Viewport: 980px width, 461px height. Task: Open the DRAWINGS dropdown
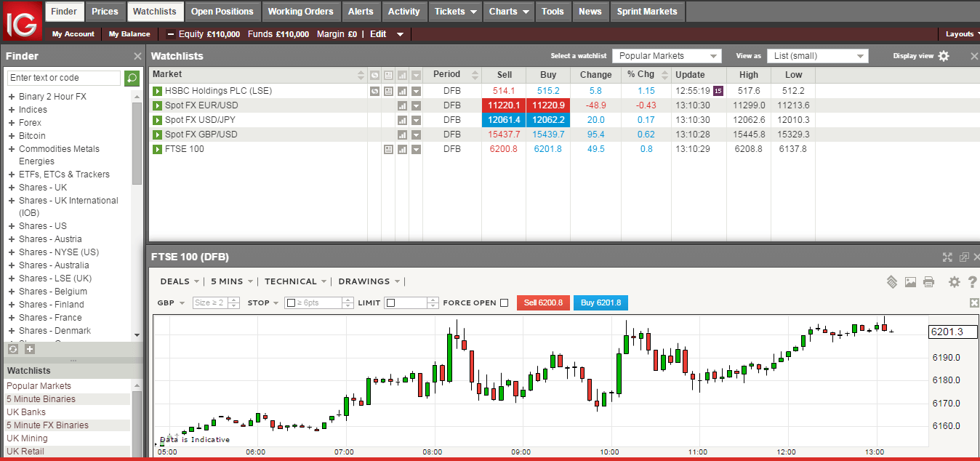[x=369, y=281]
